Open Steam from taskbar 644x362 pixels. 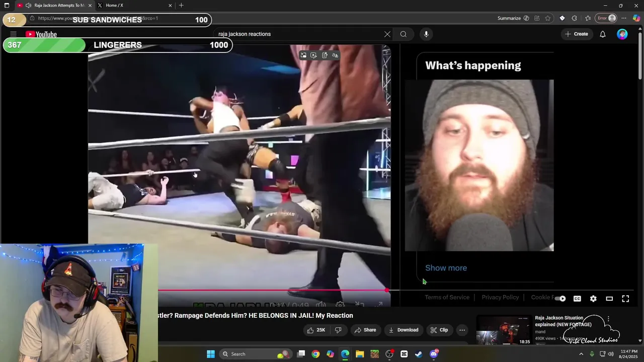419,354
